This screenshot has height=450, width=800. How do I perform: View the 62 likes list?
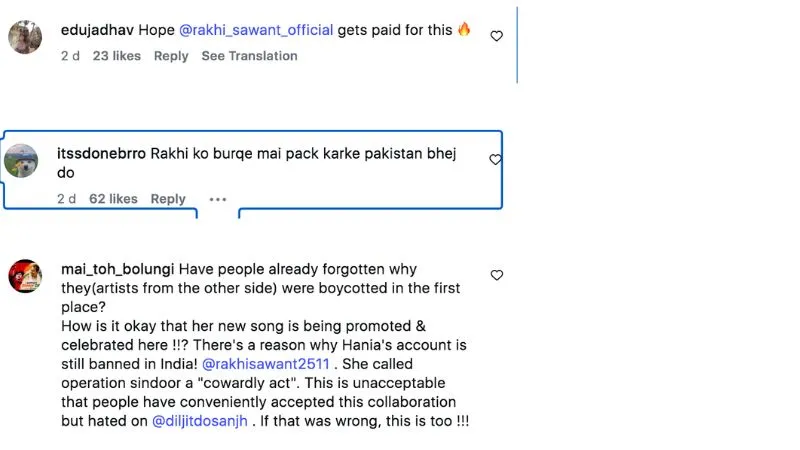[x=113, y=199]
